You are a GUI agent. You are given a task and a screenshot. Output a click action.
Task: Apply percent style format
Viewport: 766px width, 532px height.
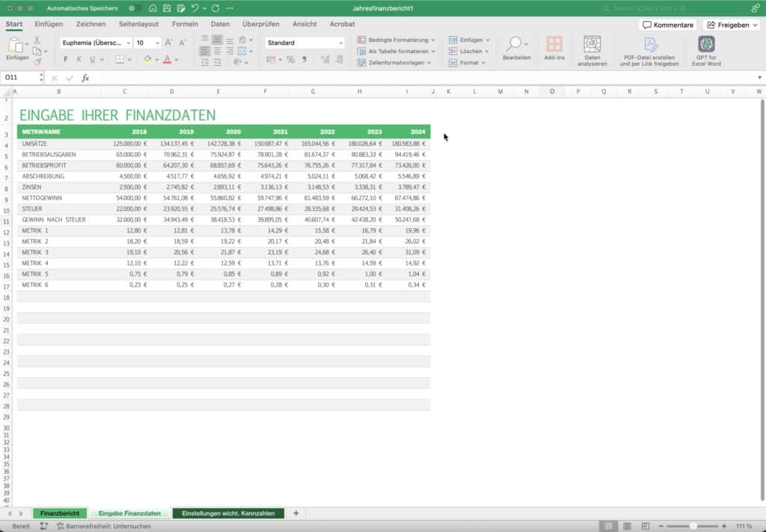point(290,60)
